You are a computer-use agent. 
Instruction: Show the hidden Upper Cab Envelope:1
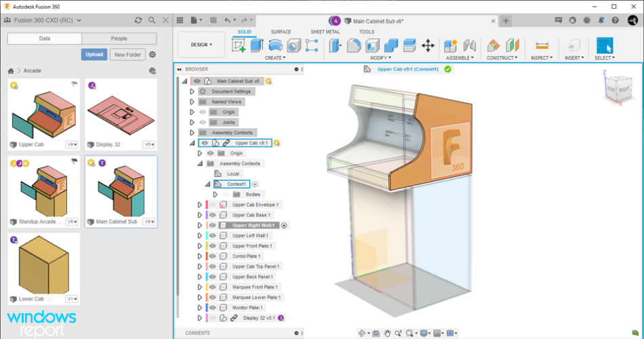click(x=212, y=205)
